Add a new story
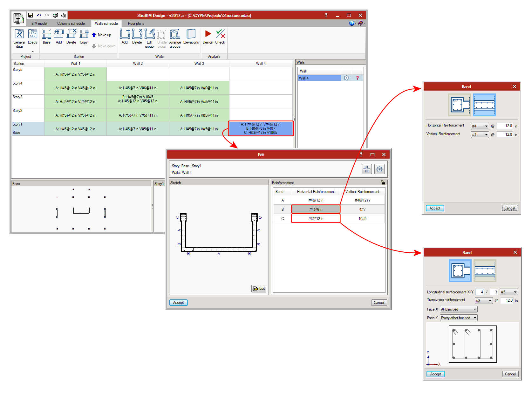Screen dimensions: 532x404 [59, 37]
